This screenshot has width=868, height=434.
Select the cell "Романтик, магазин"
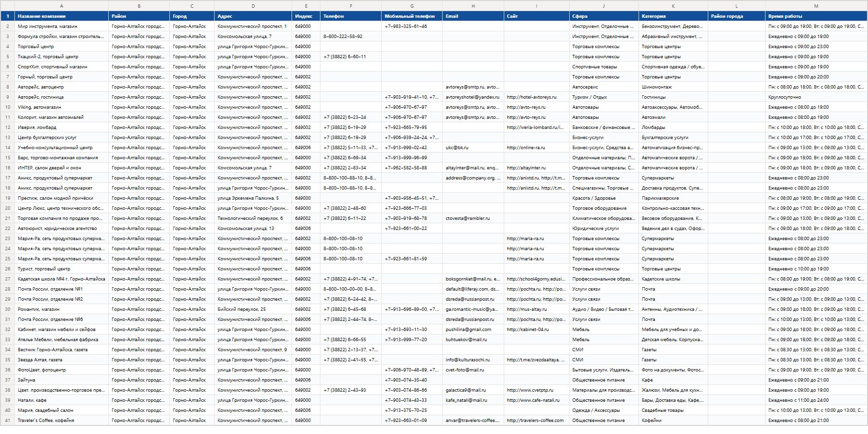coord(62,309)
